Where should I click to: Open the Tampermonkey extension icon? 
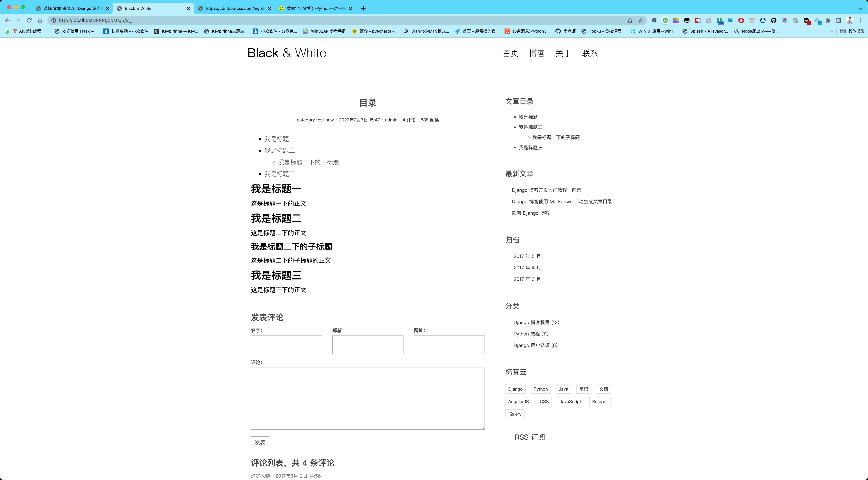(687, 20)
